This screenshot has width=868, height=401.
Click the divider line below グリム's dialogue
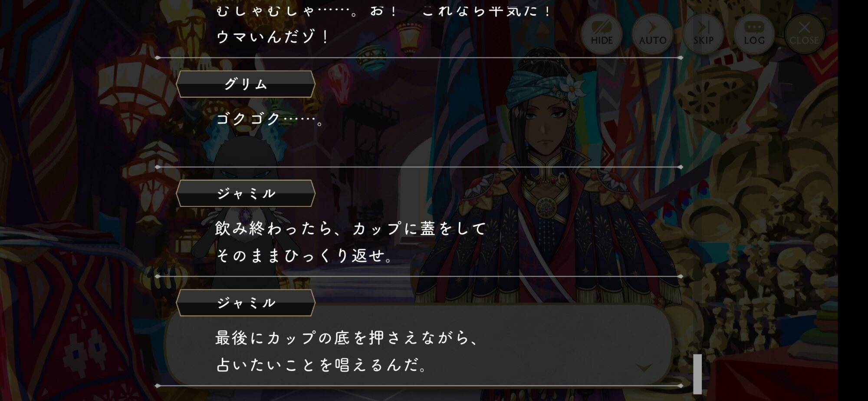coord(419,167)
